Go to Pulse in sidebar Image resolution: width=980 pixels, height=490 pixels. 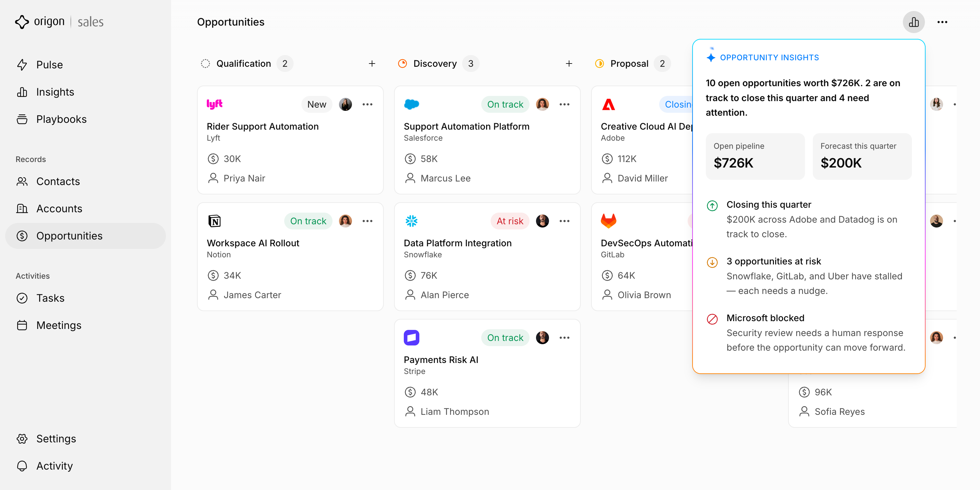pyautogui.click(x=85, y=65)
